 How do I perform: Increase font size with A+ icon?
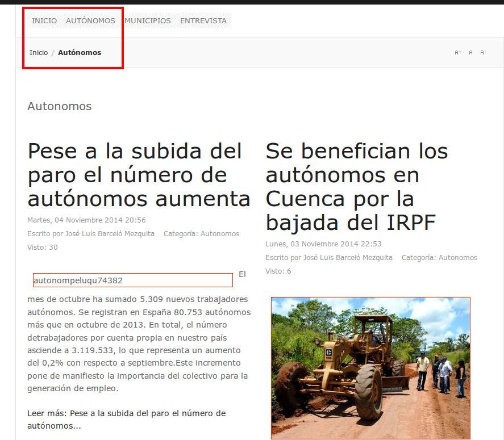click(x=458, y=52)
